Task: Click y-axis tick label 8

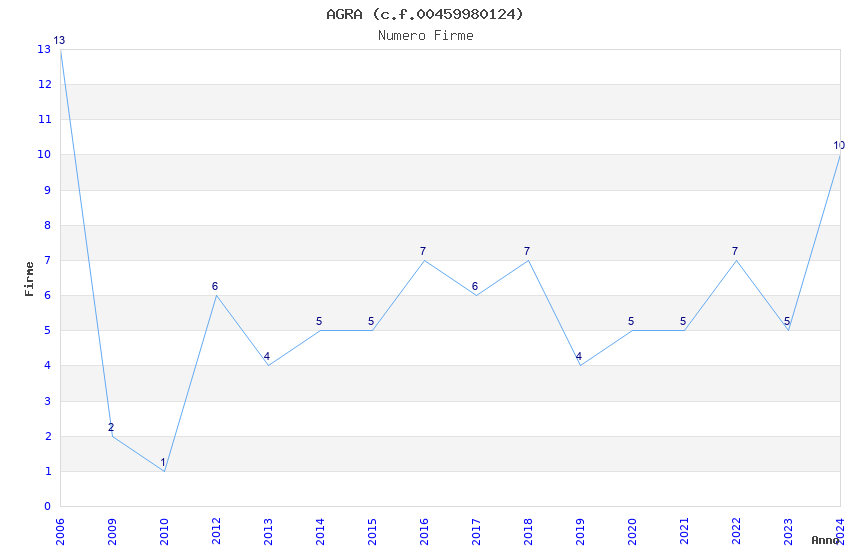Action: click(48, 225)
